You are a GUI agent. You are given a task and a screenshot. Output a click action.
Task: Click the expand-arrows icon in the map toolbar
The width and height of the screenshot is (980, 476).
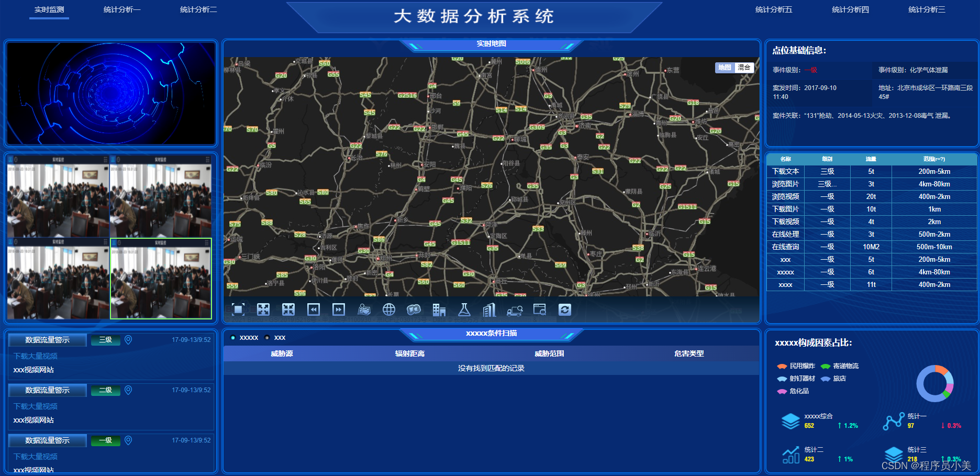[x=263, y=309]
